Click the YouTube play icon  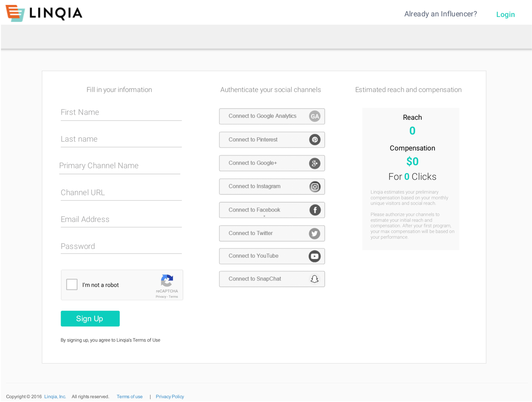[x=315, y=256]
